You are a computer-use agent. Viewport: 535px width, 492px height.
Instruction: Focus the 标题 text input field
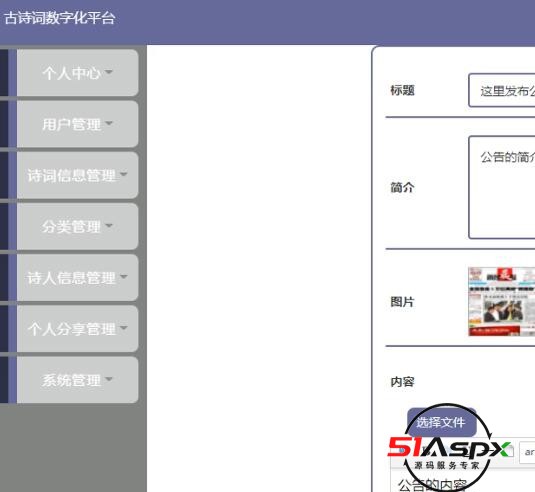click(502, 90)
